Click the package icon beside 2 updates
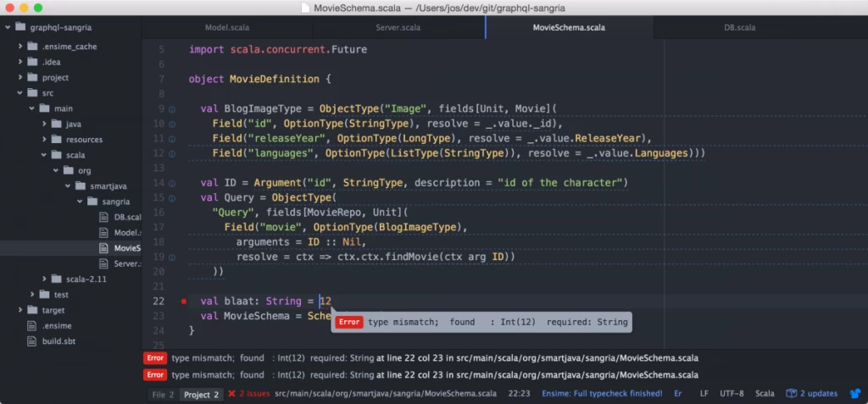 tap(791, 394)
